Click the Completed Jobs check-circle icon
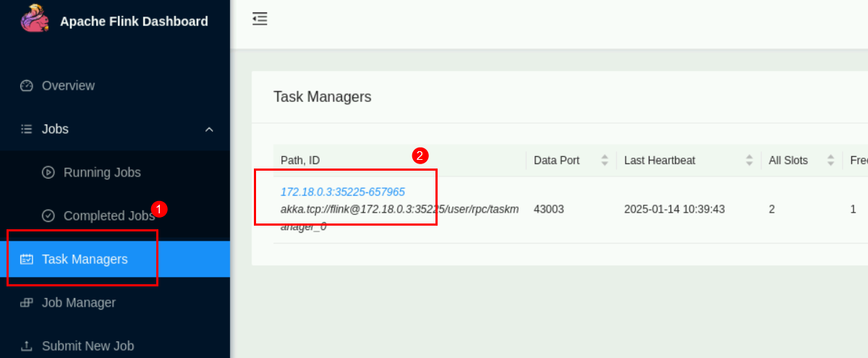Screen dimensions: 868x358 point(48,216)
